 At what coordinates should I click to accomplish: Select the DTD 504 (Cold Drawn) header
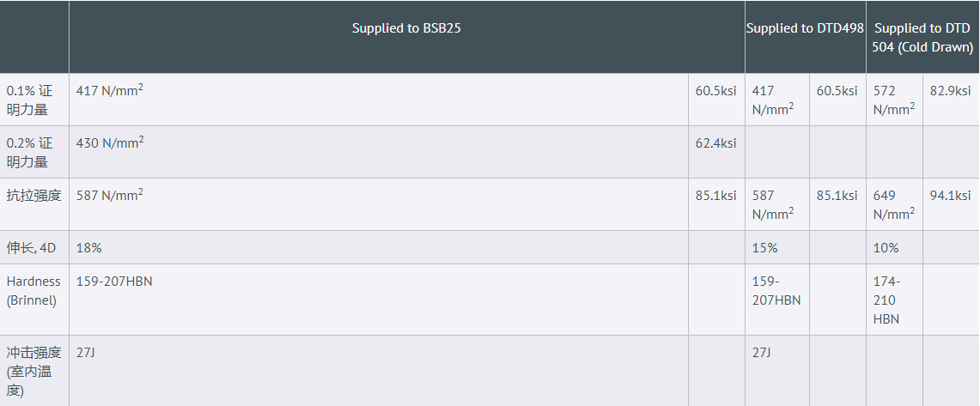[923, 38]
